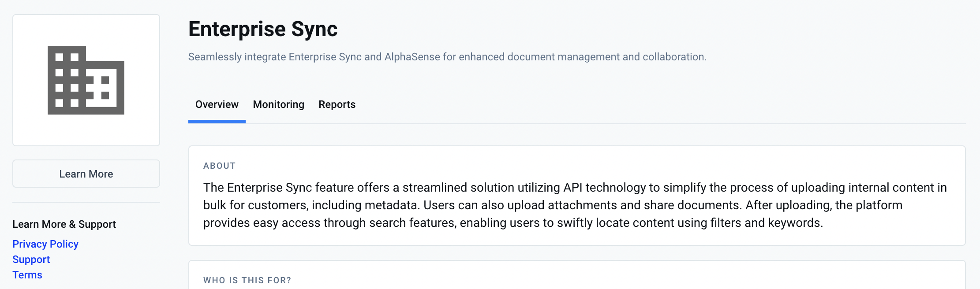980x289 pixels.
Task: Open the Privacy Policy link
Action: point(45,244)
